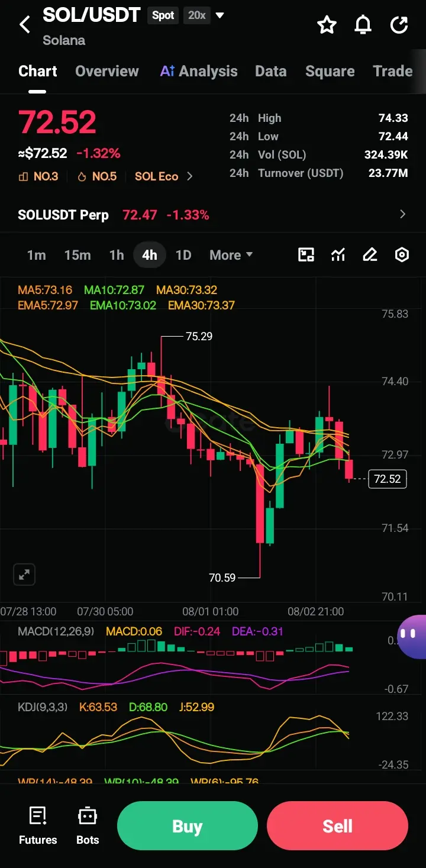Tap the 75.29 high price marker
The image size is (426, 868).
199,336
